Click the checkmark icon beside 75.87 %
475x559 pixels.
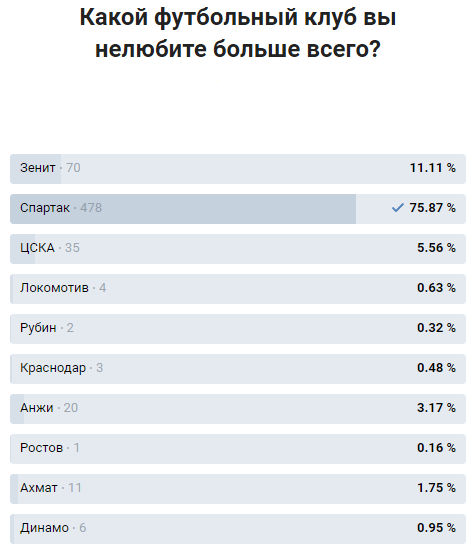coord(397,207)
